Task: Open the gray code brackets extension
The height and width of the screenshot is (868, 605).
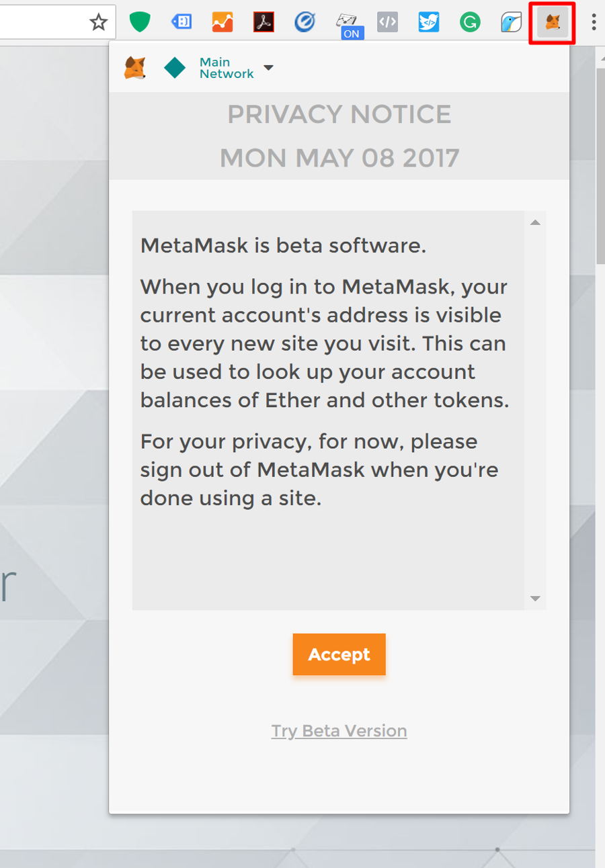Action: [x=387, y=22]
